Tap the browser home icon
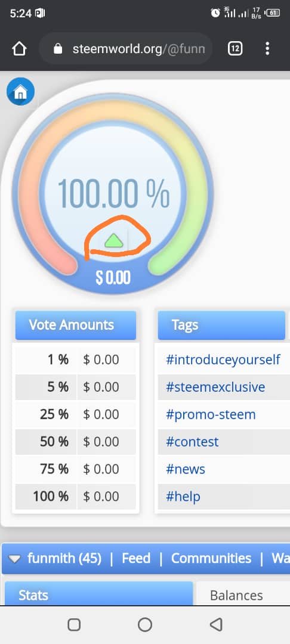 click(19, 49)
